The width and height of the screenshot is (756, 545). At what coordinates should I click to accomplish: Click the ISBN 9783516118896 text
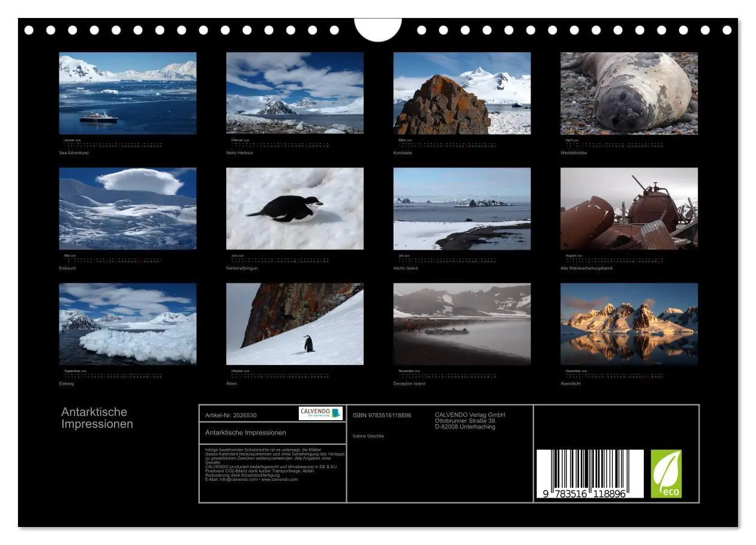(x=382, y=415)
